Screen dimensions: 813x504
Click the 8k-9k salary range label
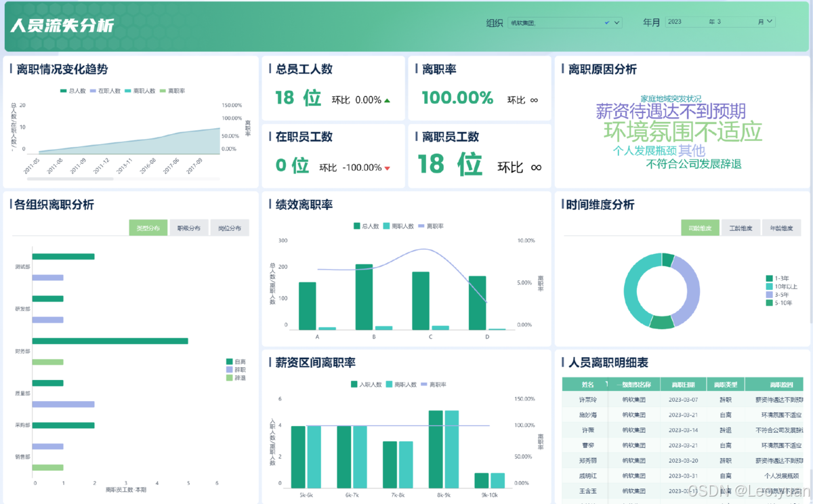coord(444,496)
